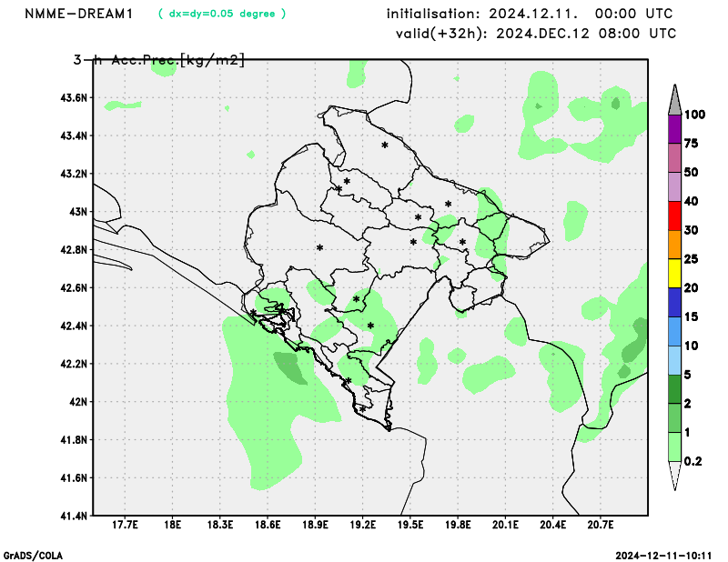Click the darker green rain patch over the sea
Screen dimensions: 728x562
[290, 367]
